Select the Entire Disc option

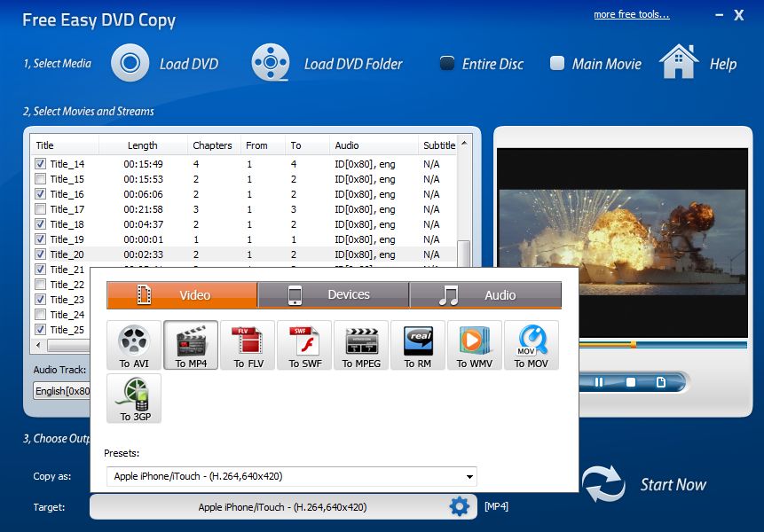(447, 63)
